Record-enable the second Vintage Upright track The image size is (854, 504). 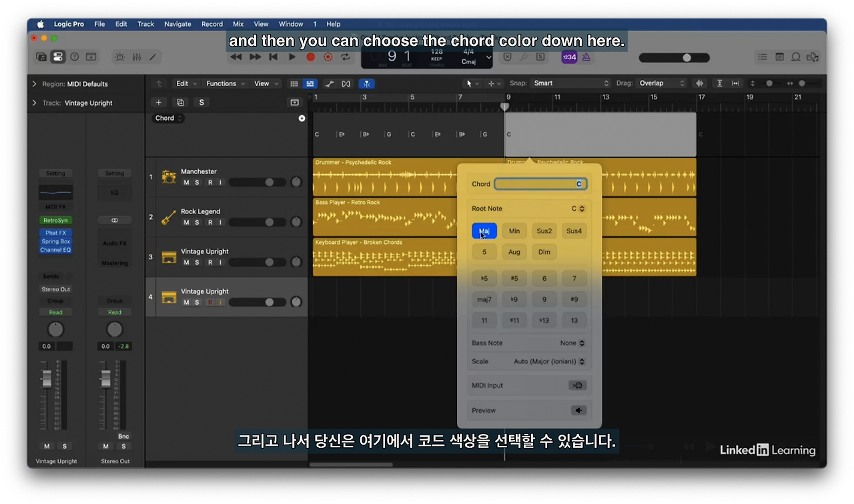[209, 302]
